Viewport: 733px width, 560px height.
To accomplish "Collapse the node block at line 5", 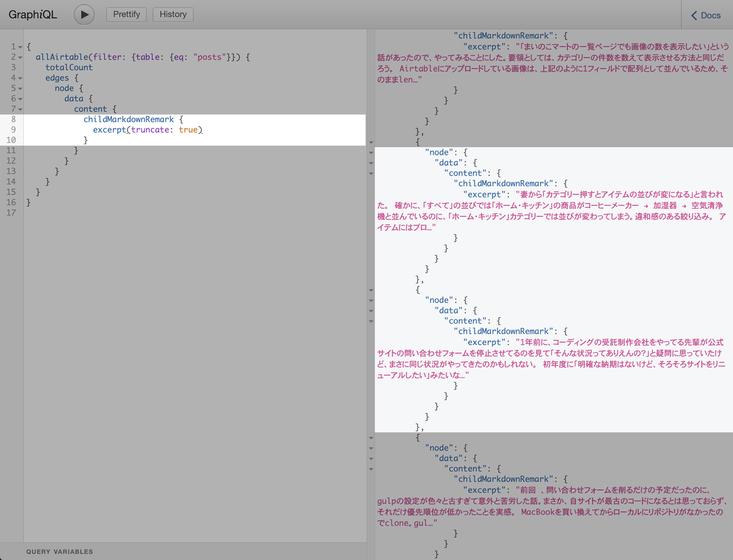I will pos(20,89).
